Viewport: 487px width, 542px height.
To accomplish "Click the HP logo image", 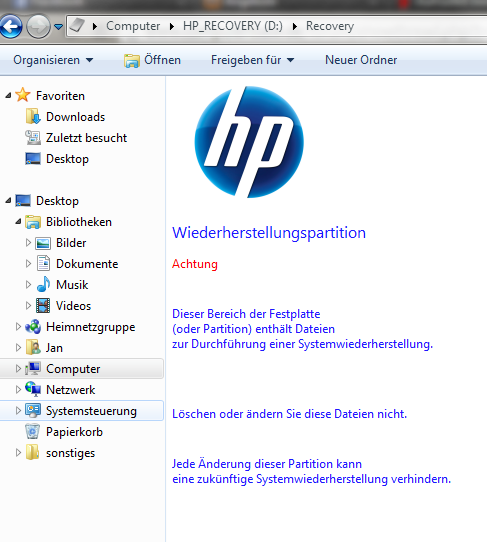I will tap(249, 142).
